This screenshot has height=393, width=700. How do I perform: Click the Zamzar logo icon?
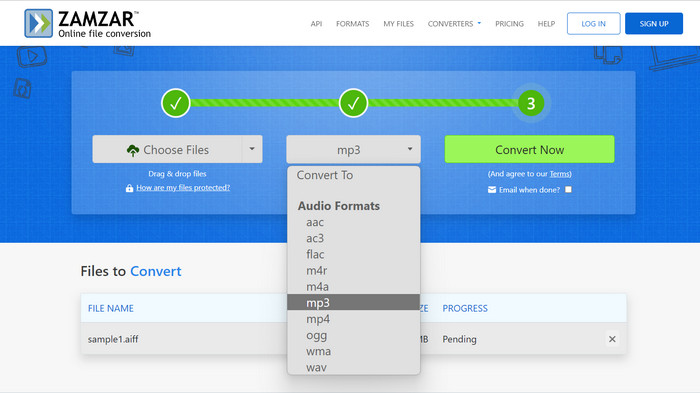pos(38,23)
